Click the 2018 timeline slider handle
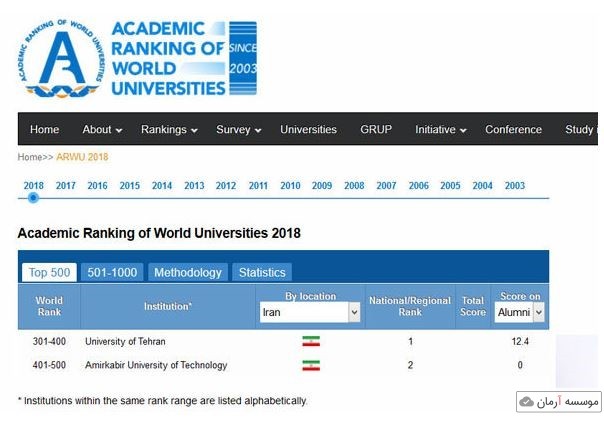This screenshot has height=421, width=604. (33, 198)
